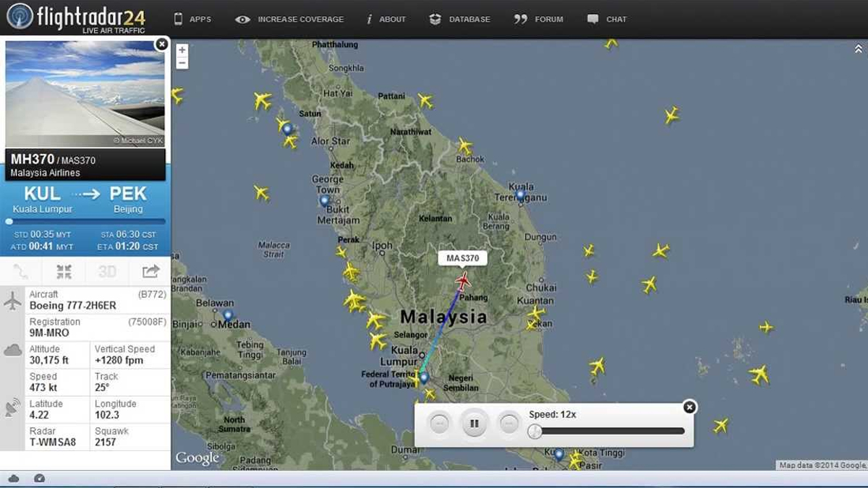This screenshot has width=868, height=488.
Task: Click the 473 kt speed value
Action: pos(43,388)
